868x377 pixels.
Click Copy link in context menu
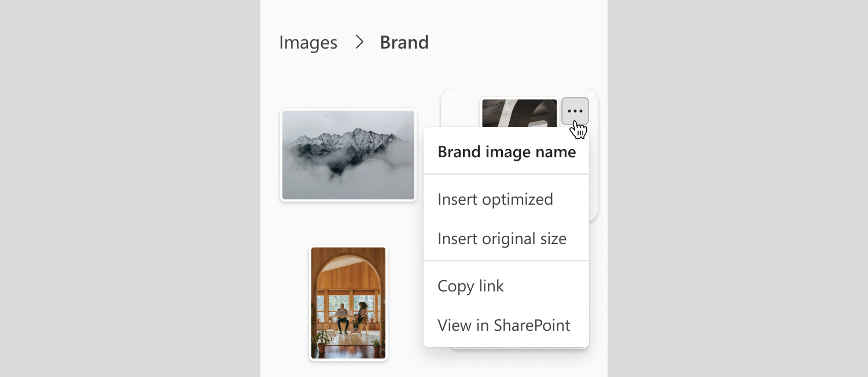[470, 286]
